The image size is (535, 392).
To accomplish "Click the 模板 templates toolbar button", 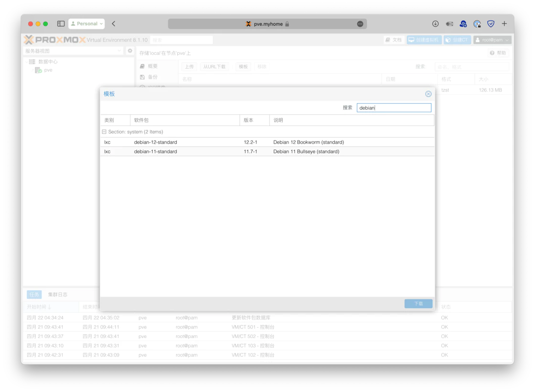I will (x=243, y=66).
